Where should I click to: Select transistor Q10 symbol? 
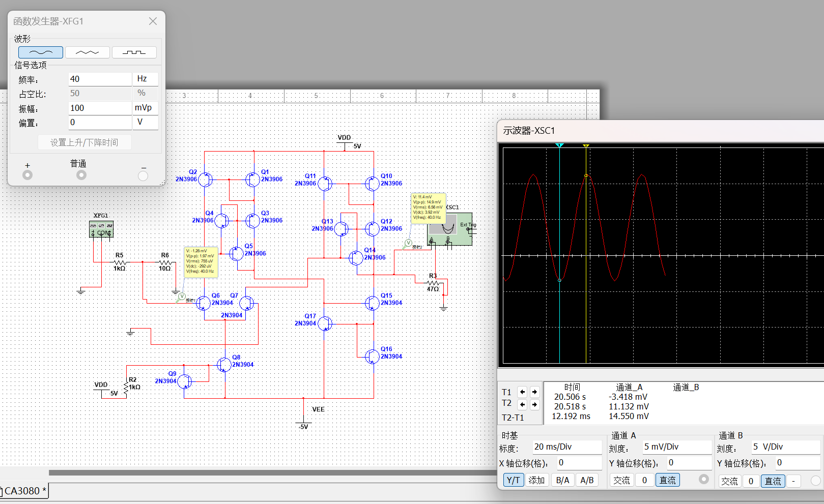pos(373,184)
